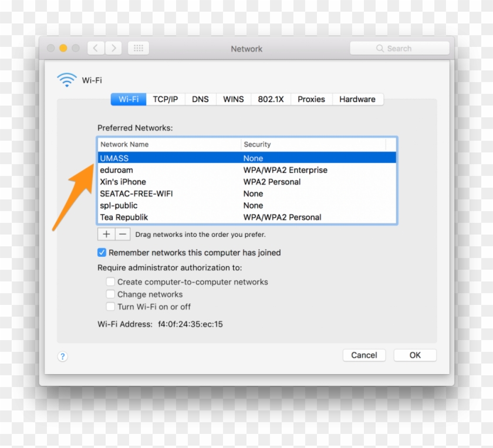Switch to the TCP/IP tab
This screenshot has height=448, width=493.
coord(165,99)
